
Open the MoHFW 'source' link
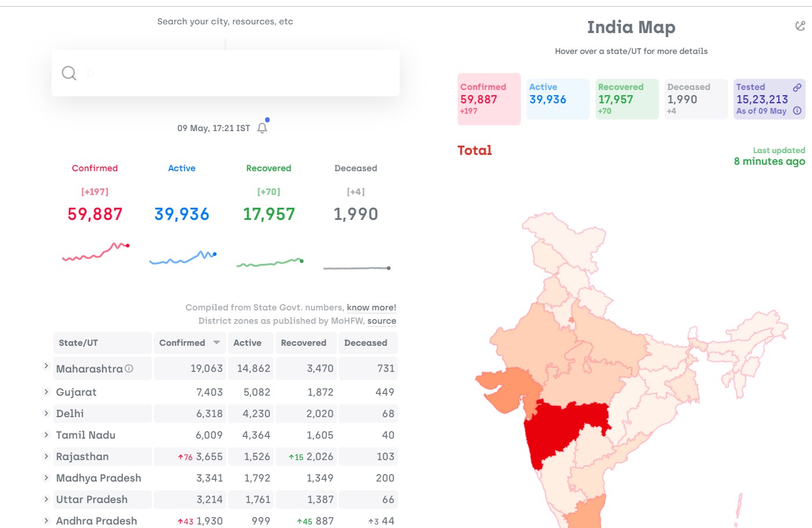coord(382,321)
